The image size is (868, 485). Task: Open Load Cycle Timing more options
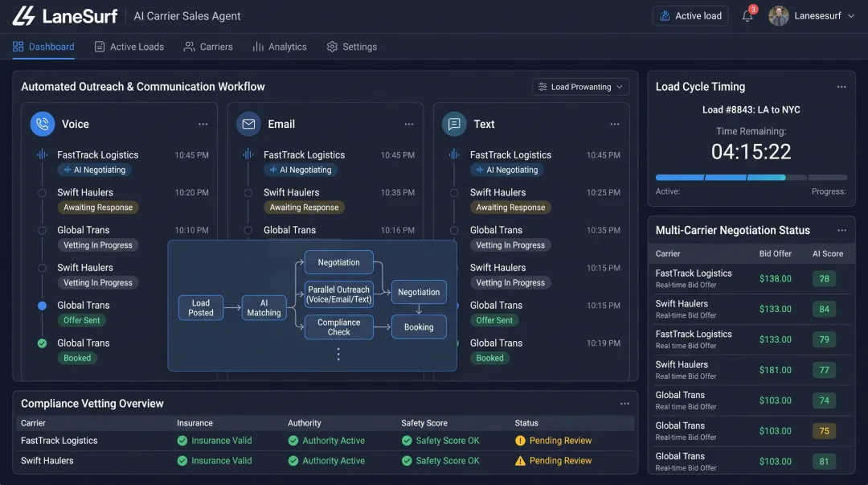coord(841,87)
